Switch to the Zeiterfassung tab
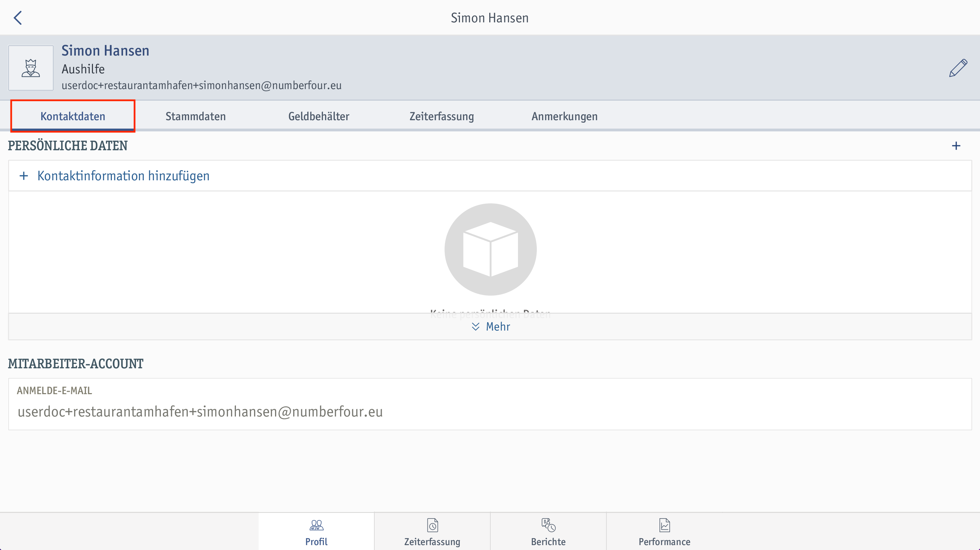980x550 pixels. [441, 116]
